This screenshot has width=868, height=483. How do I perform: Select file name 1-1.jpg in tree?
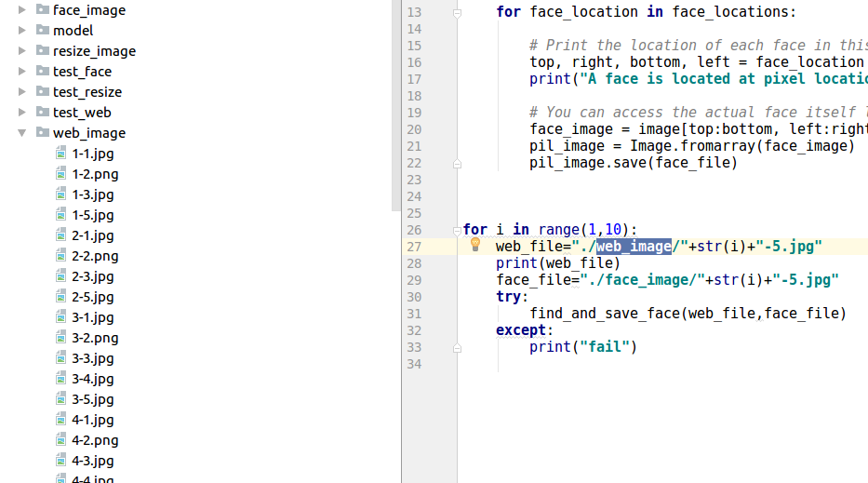[92, 154]
